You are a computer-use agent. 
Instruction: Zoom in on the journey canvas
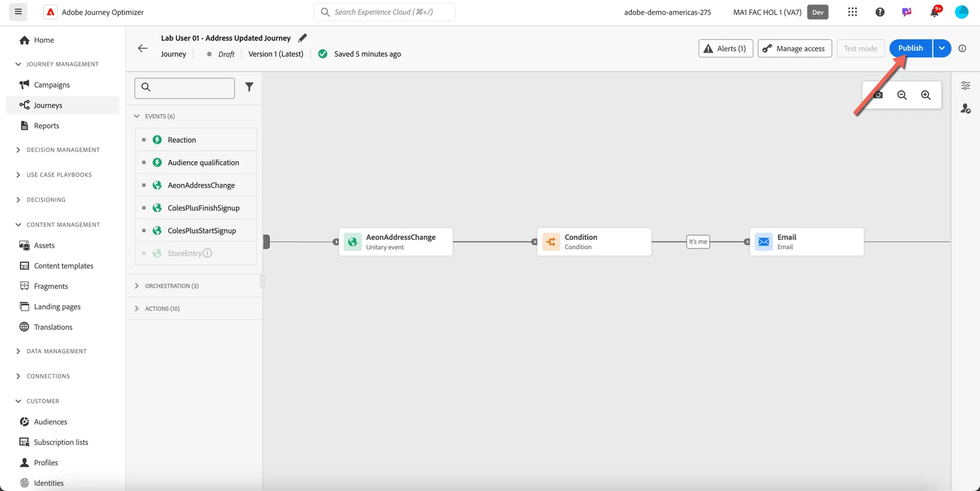[926, 95]
